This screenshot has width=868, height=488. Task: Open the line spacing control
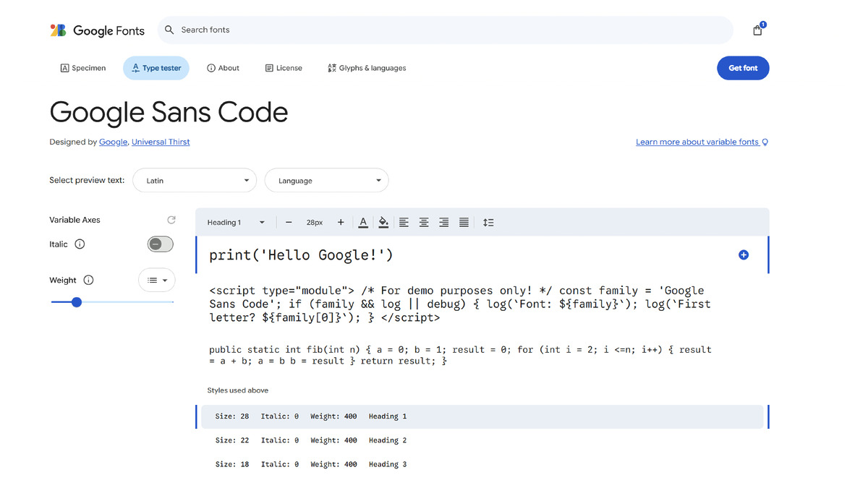click(488, 222)
